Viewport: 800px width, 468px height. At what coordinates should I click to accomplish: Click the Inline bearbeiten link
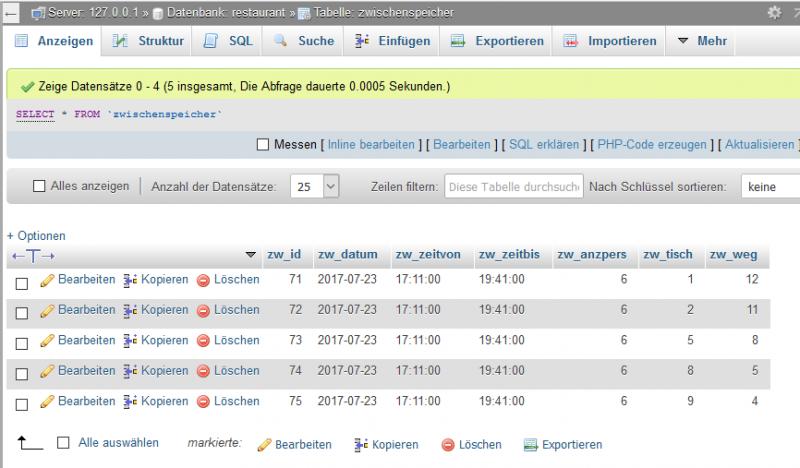[x=371, y=145]
